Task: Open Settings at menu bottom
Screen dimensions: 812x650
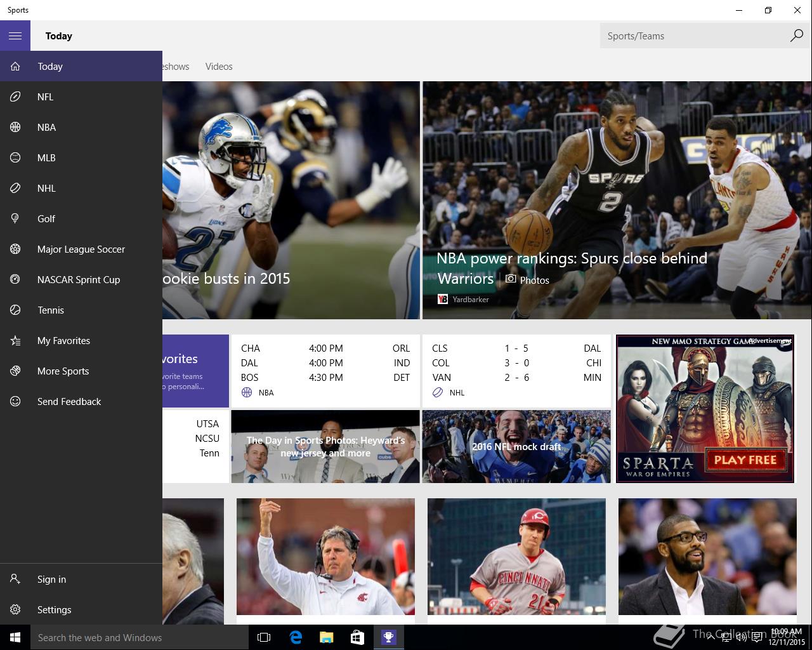Action: [x=81, y=609]
